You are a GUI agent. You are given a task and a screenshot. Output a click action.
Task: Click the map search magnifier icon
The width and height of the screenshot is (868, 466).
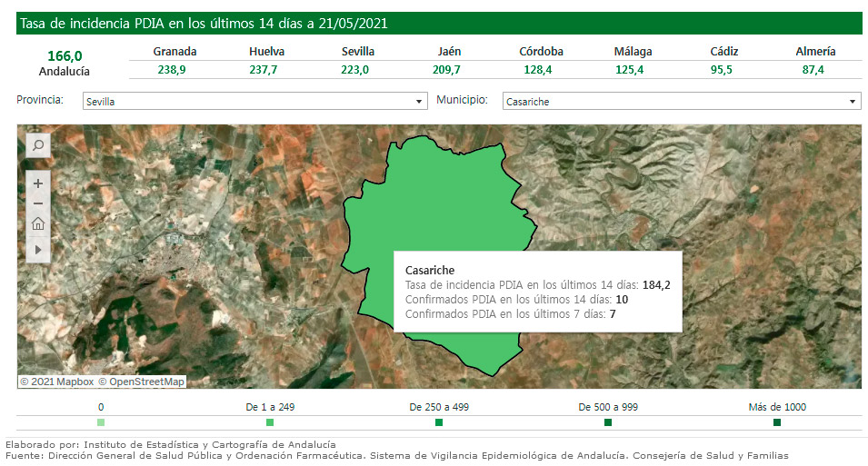(38, 144)
